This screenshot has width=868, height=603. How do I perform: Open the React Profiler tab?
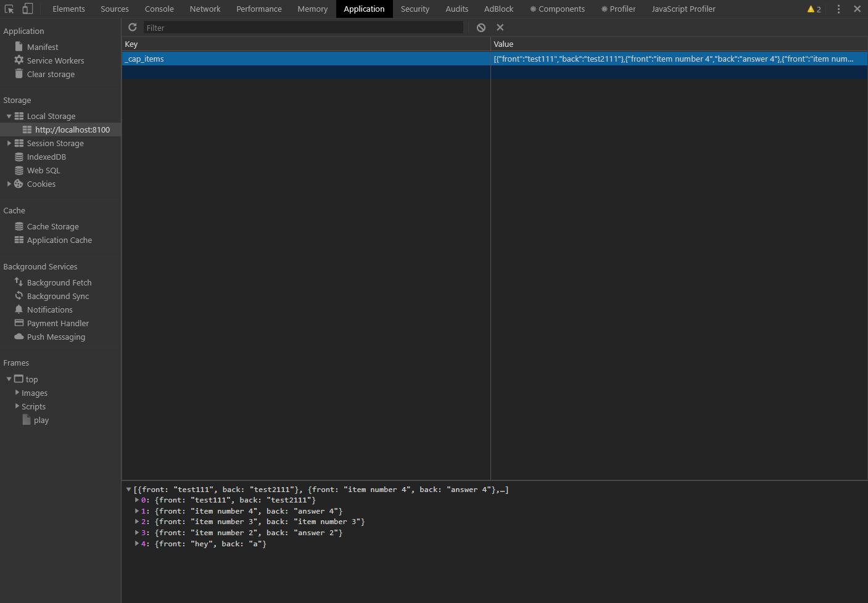(618, 9)
